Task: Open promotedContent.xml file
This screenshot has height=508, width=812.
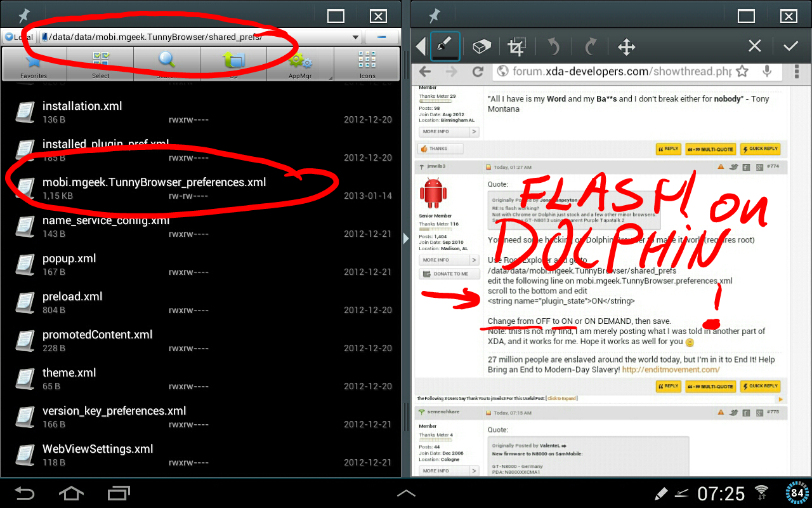Action: pos(200,341)
